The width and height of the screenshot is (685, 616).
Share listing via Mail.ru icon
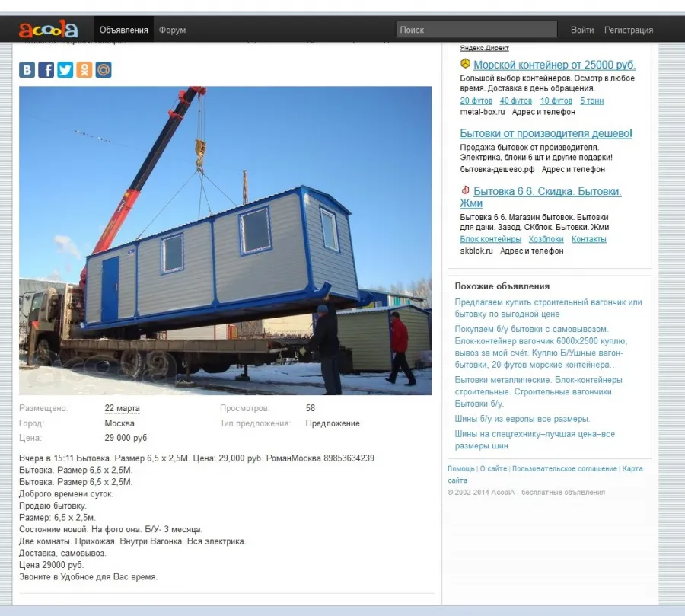(x=104, y=70)
